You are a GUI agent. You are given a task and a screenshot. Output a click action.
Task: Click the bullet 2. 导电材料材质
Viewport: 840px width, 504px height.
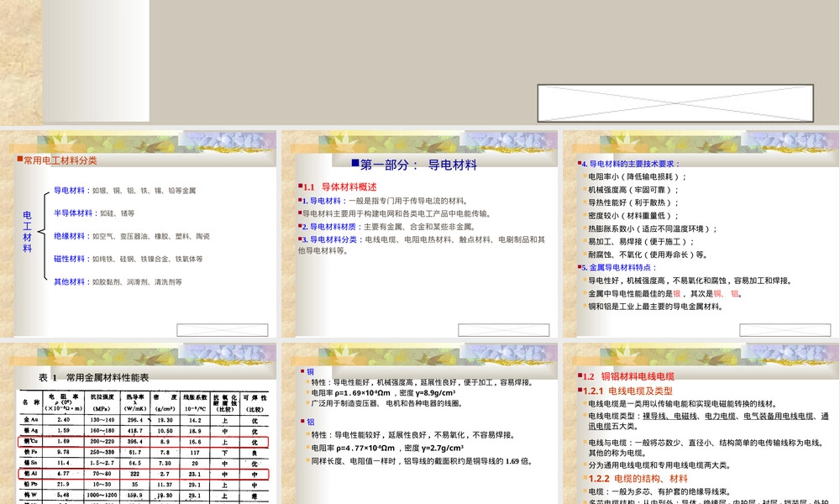click(387, 227)
